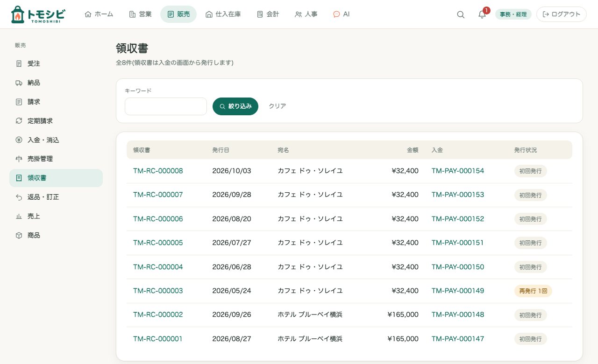
Task: Click the 返品・訂正 return arrow icon
Action: [x=19, y=197]
